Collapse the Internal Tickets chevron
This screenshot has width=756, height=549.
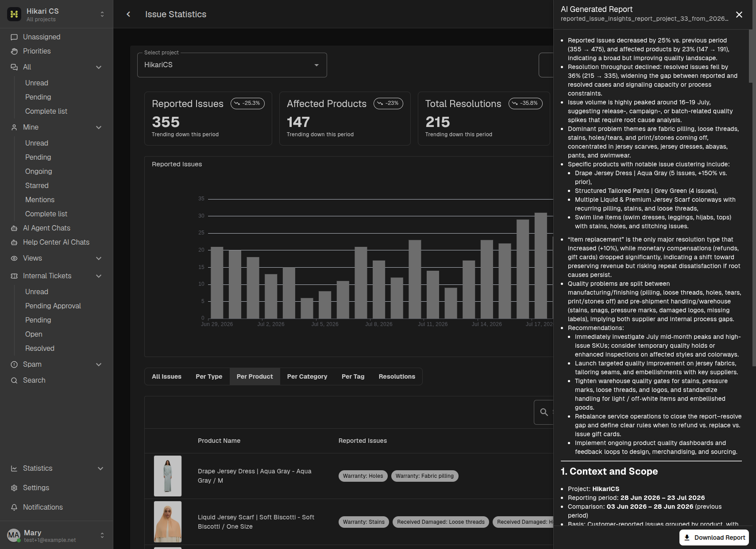coord(99,276)
